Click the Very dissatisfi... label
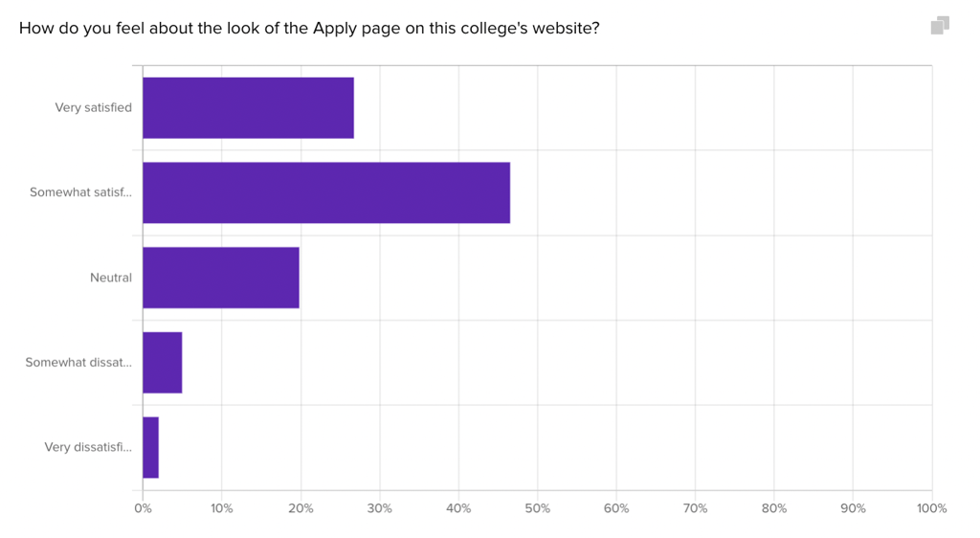980x538 pixels. click(x=88, y=447)
